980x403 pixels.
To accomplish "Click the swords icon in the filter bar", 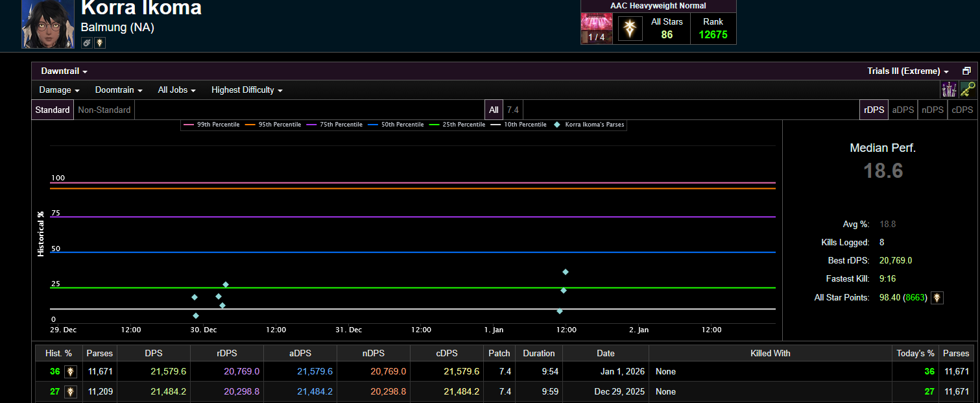I will tap(950, 90).
